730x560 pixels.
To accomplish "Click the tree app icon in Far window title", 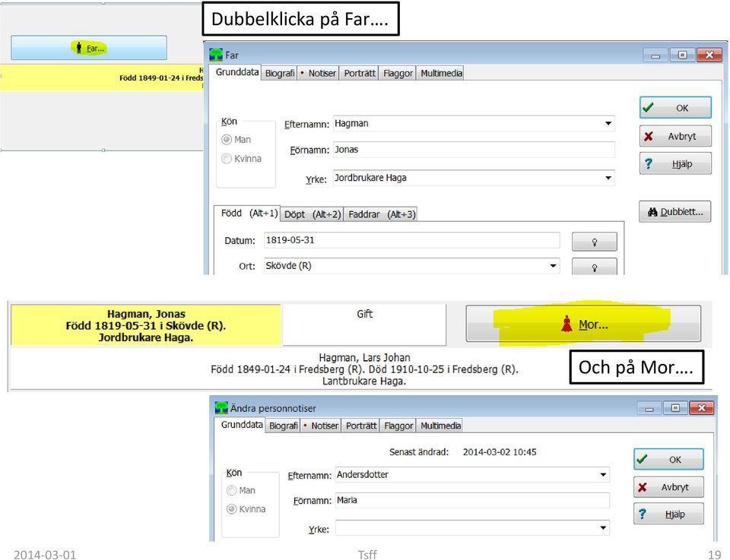I will coord(216,55).
